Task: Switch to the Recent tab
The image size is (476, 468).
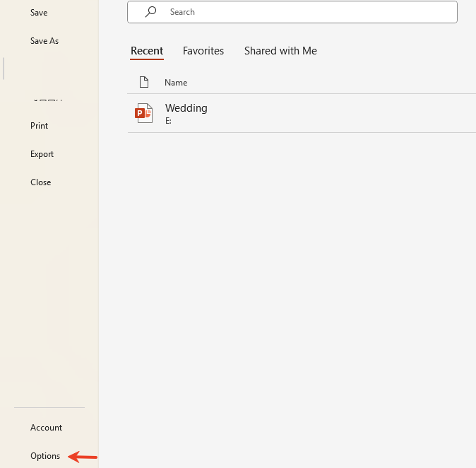Action: point(147,51)
